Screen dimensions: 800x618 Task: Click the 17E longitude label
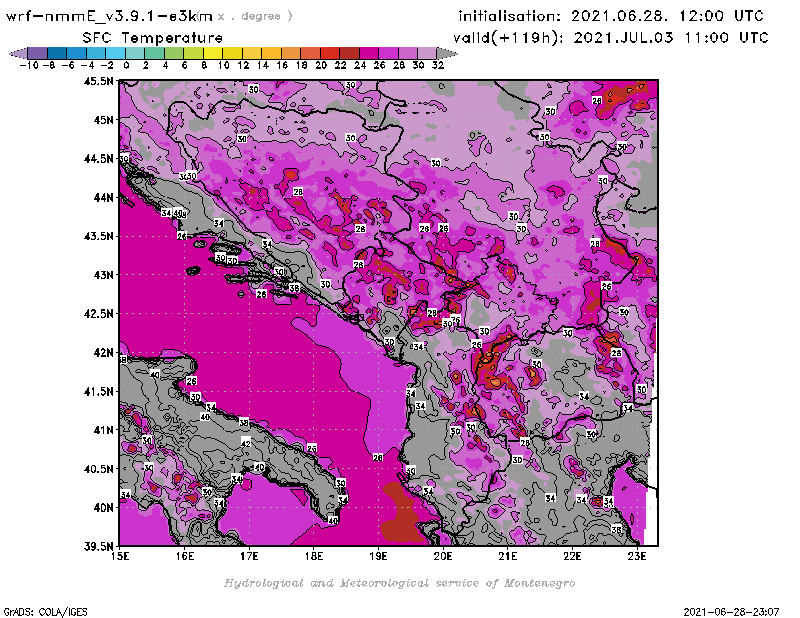249,556
